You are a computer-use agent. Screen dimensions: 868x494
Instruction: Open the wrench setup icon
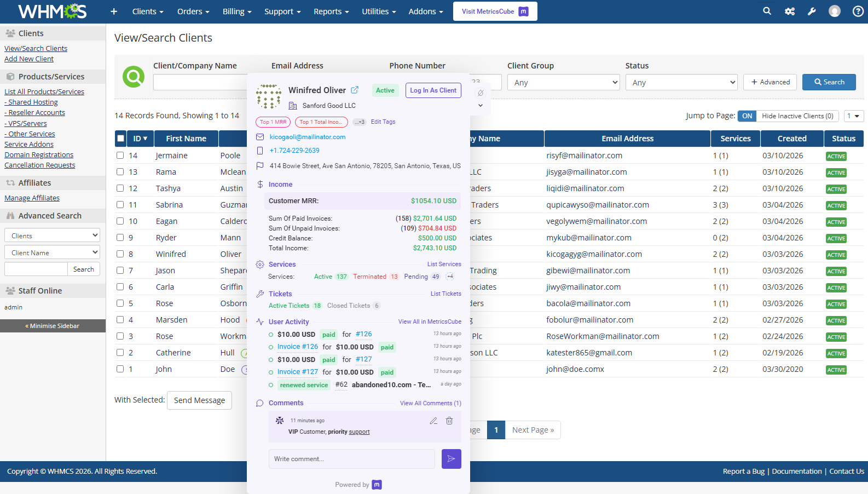[812, 11]
